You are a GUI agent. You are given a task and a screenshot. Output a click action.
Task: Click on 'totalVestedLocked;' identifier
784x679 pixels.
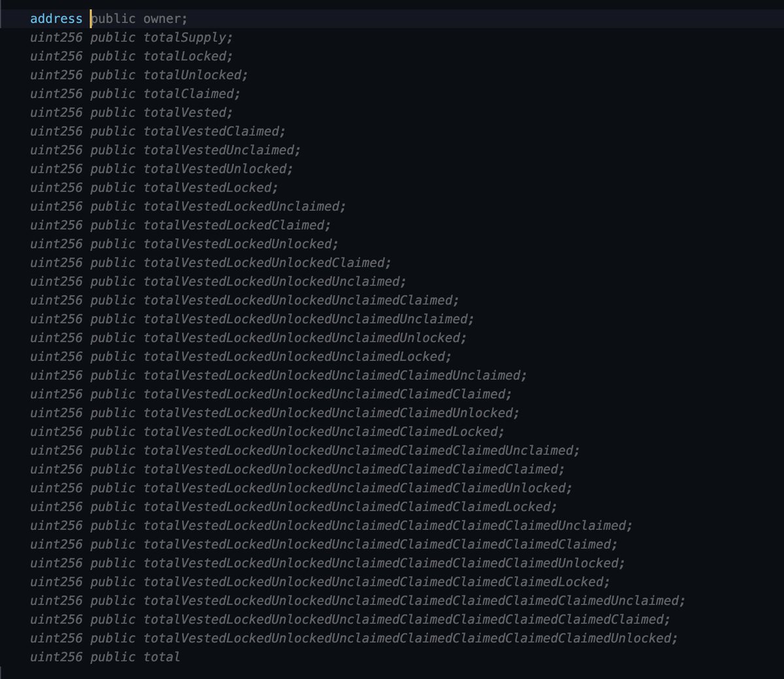(x=211, y=187)
